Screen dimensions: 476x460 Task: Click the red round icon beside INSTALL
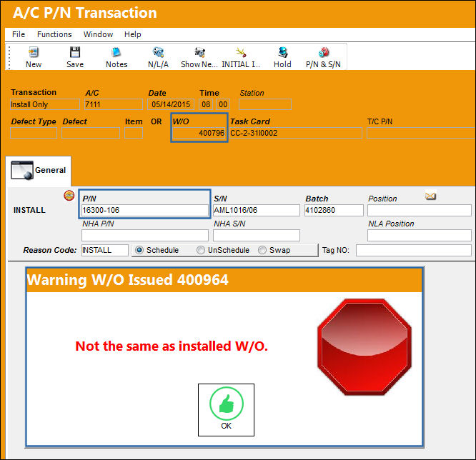[69, 196]
